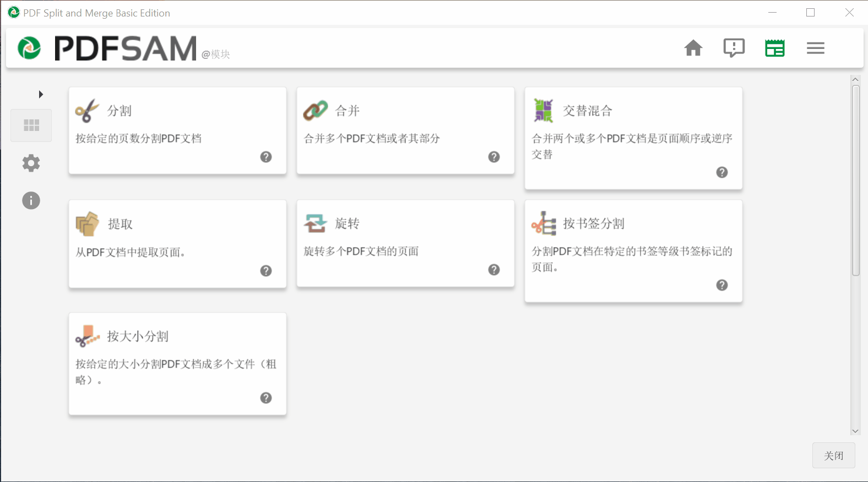Open settings gear in sidebar
The image size is (868, 482).
click(x=31, y=163)
